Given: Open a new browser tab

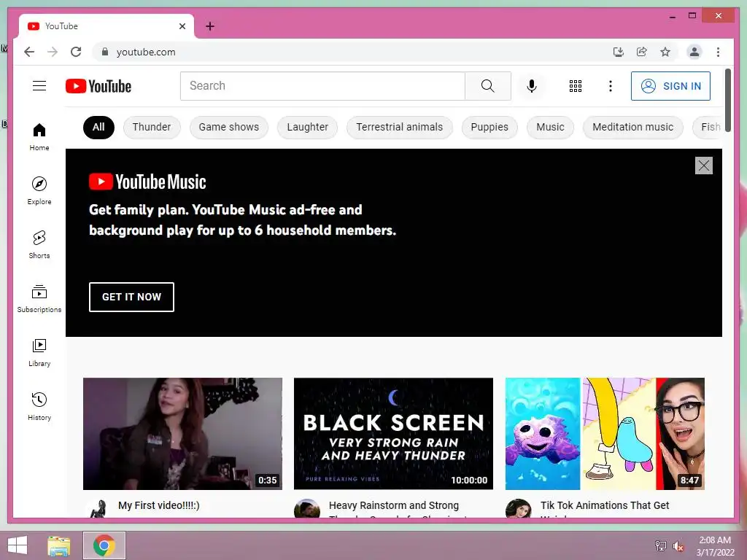Looking at the screenshot, I should pos(210,26).
